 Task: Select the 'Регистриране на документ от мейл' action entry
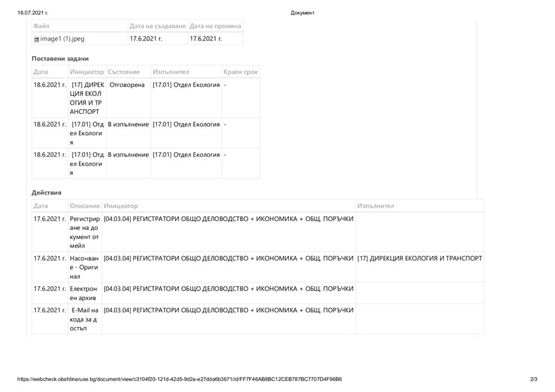pyautogui.click(x=84, y=231)
